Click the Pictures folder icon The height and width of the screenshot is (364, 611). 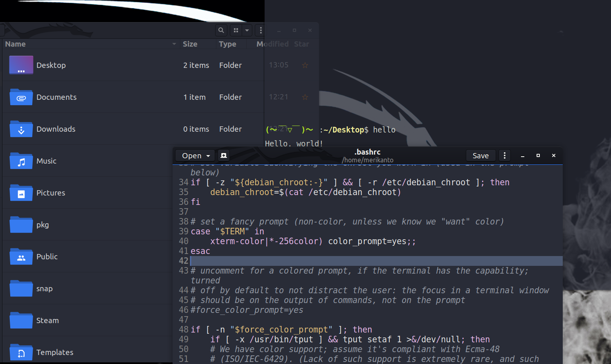point(21,193)
